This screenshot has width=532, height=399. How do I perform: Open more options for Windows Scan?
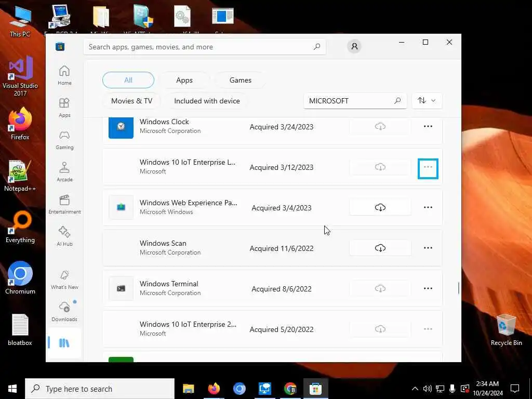click(x=428, y=248)
